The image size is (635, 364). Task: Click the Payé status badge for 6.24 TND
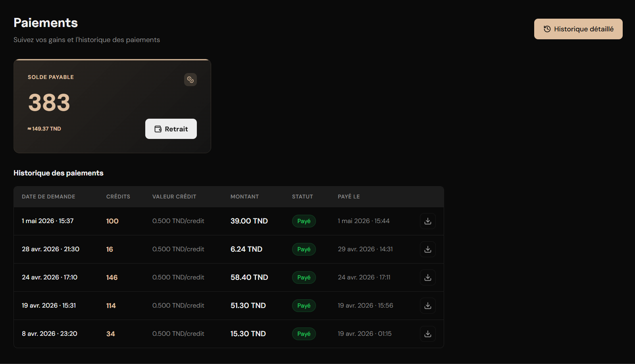click(x=304, y=249)
